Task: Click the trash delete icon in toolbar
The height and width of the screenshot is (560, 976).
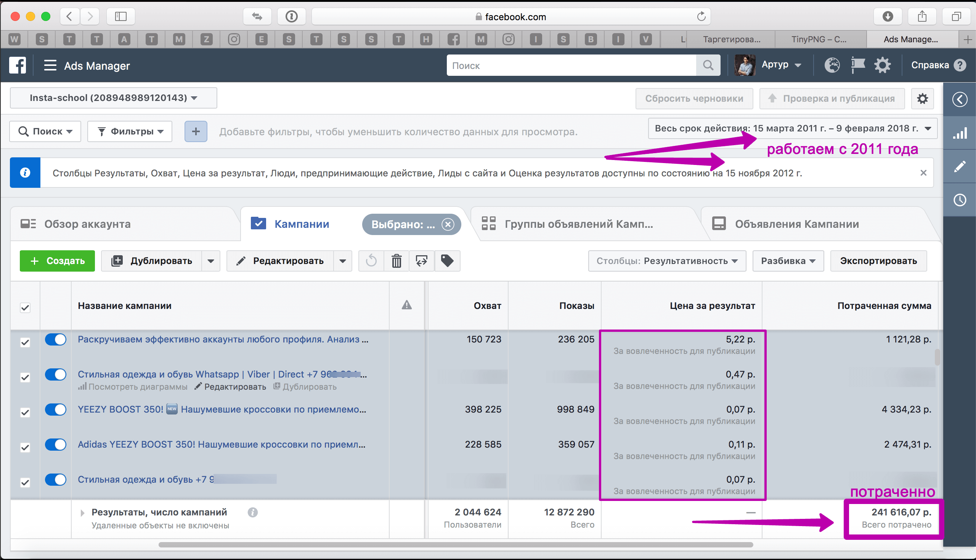Action: point(396,261)
